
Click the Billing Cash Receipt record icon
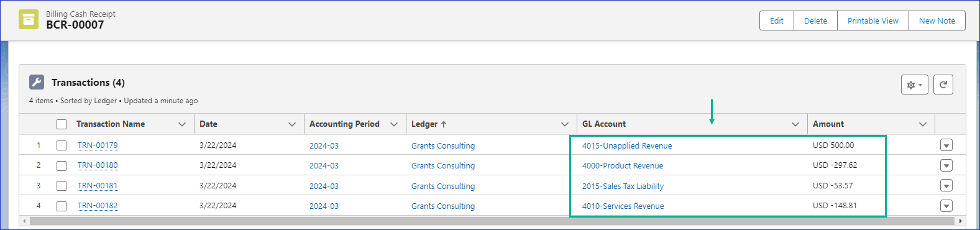point(29,19)
